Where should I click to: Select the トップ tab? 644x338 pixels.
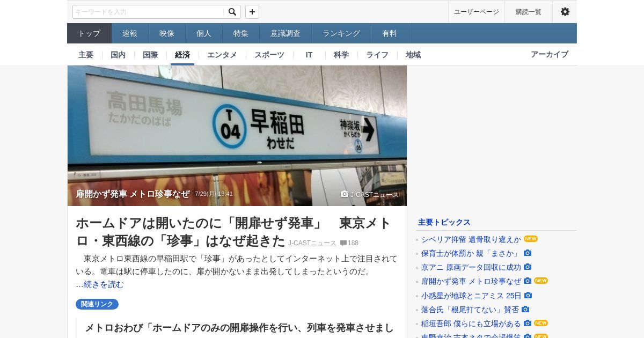coord(89,33)
